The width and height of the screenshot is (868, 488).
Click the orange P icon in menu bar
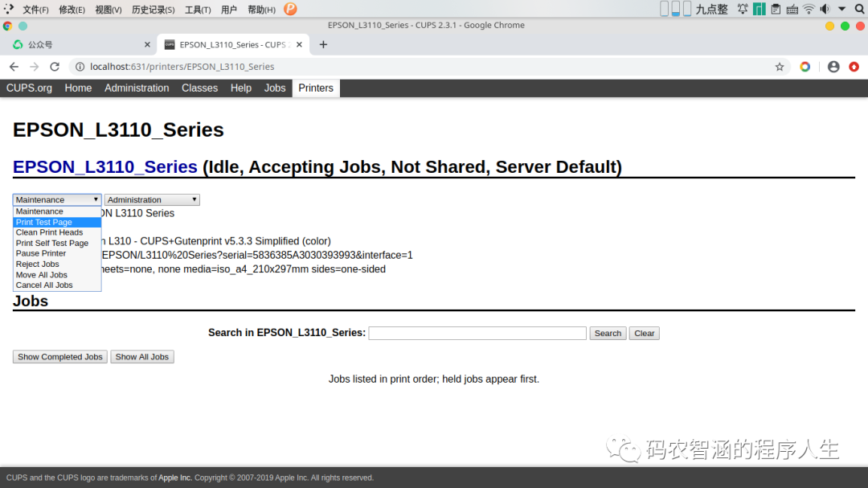click(290, 9)
